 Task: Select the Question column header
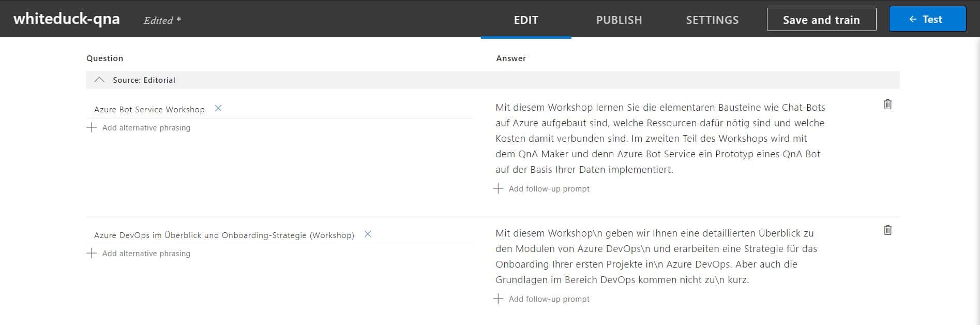point(104,58)
